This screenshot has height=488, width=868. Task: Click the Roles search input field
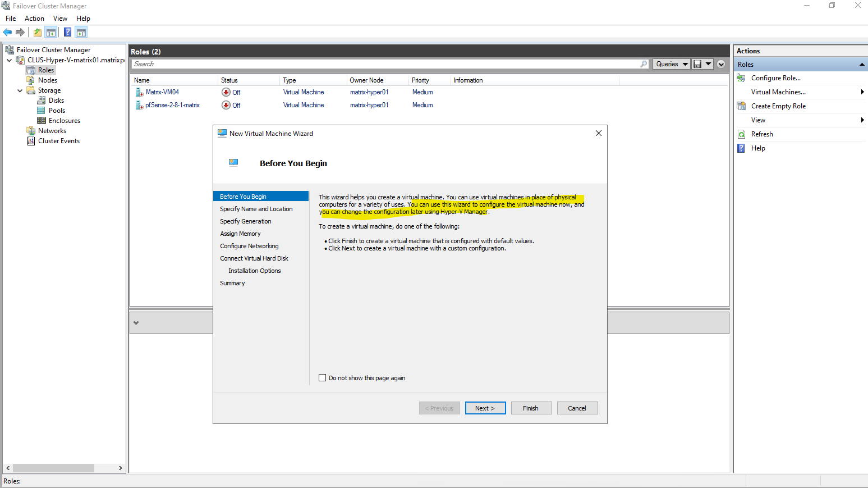click(385, 64)
